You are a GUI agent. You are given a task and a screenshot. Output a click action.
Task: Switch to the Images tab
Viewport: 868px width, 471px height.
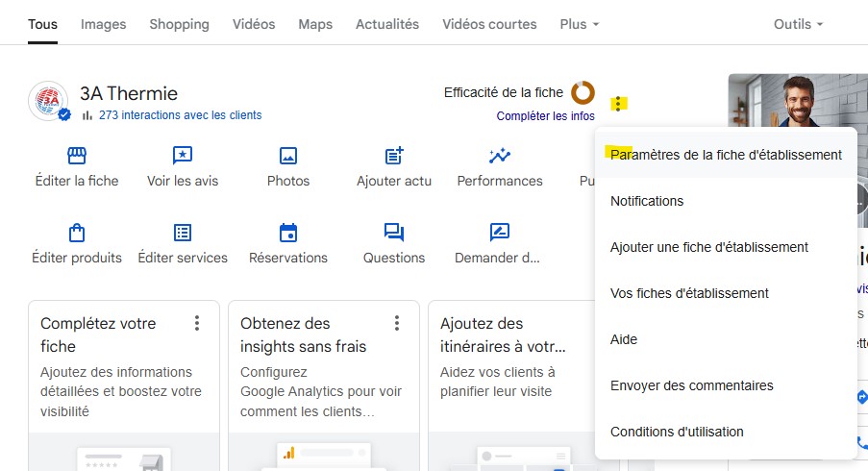point(104,24)
